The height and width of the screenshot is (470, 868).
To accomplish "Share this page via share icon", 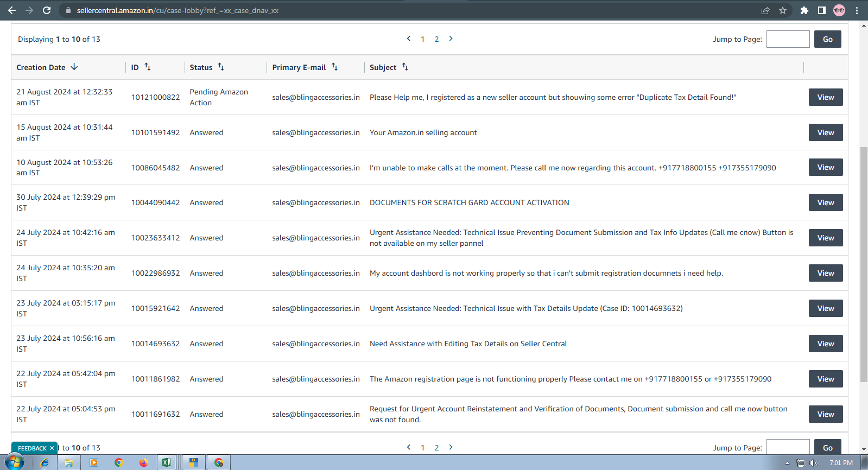I will (765, 10).
